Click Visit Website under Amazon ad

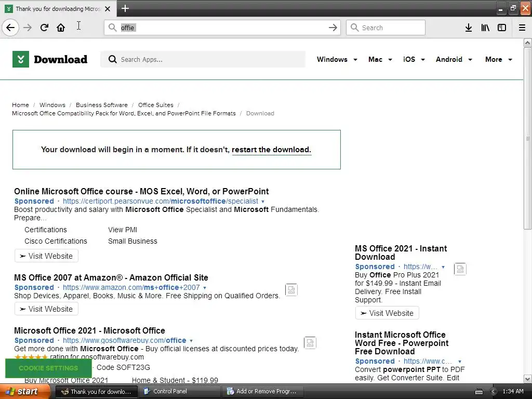pos(46,309)
